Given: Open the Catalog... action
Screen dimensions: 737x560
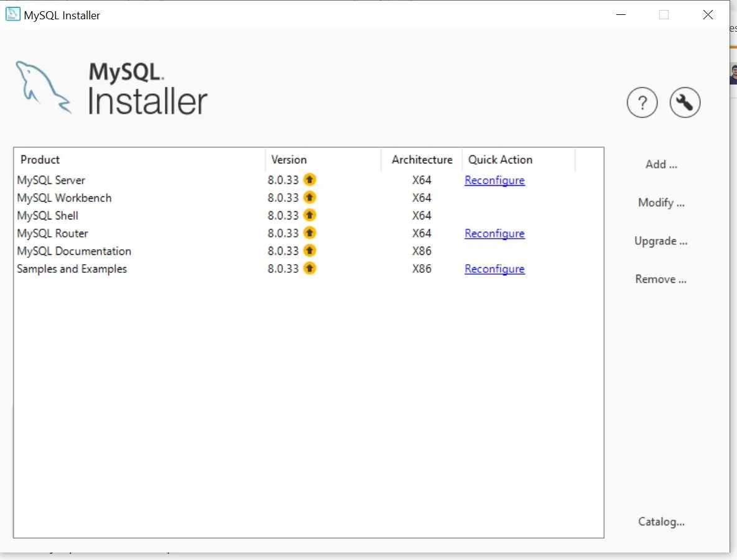Looking at the screenshot, I should [x=661, y=521].
